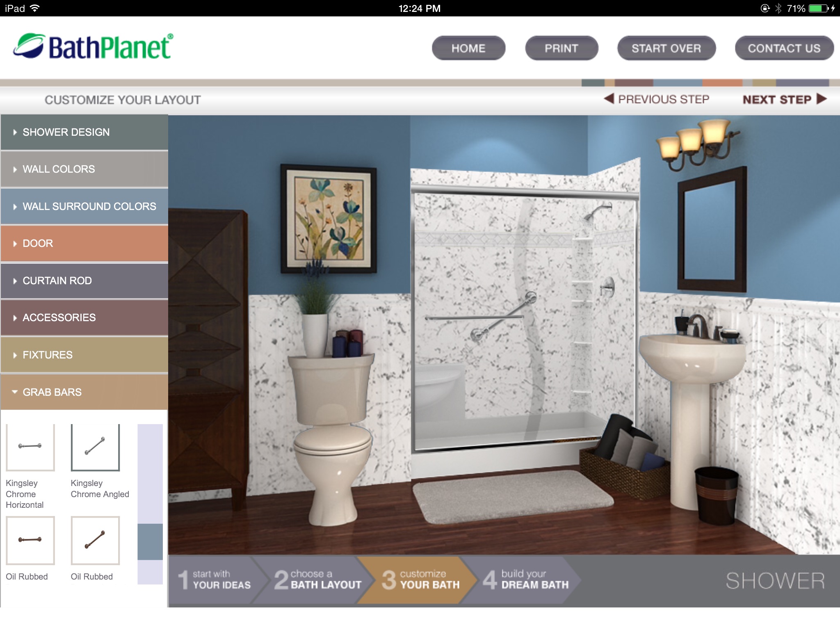The width and height of the screenshot is (840, 630).
Task: Select Kingsley Chrome Horizontal grab bar
Action: [x=31, y=447]
